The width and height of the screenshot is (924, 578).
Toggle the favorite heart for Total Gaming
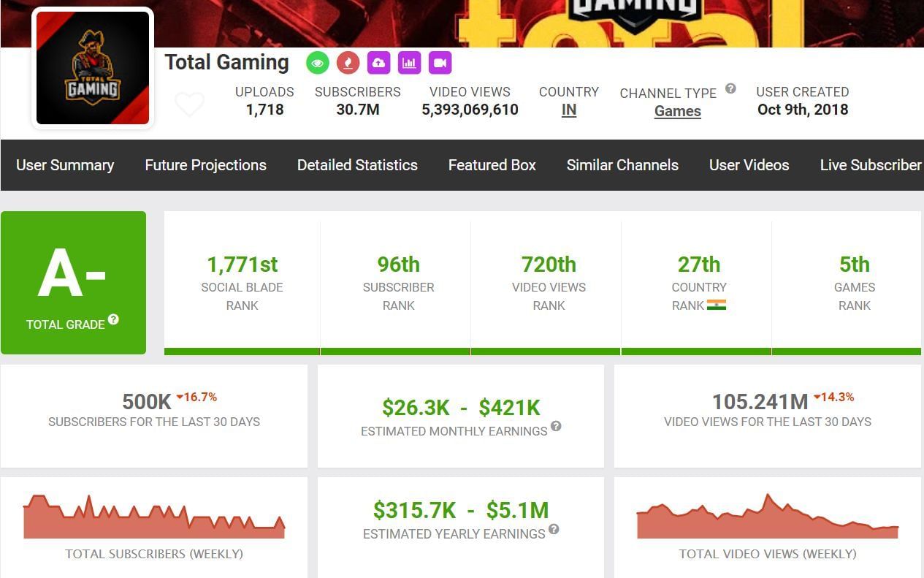click(189, 104)
